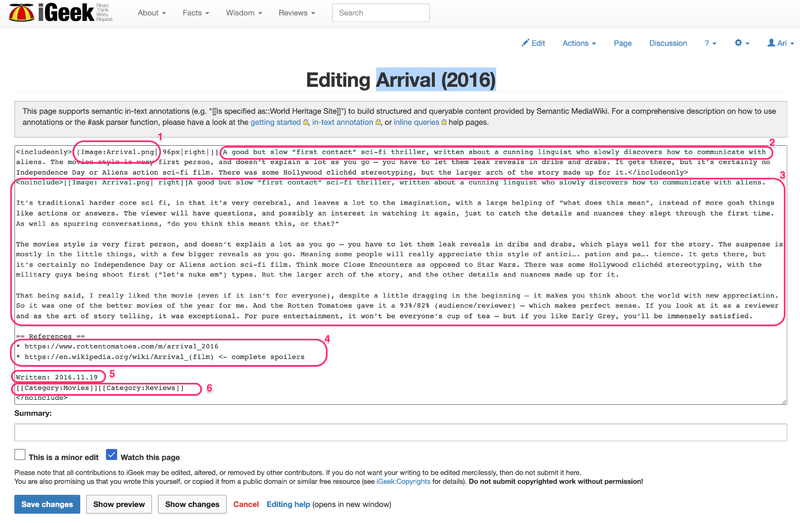Check This is a minor edit

tap(20, 454)
